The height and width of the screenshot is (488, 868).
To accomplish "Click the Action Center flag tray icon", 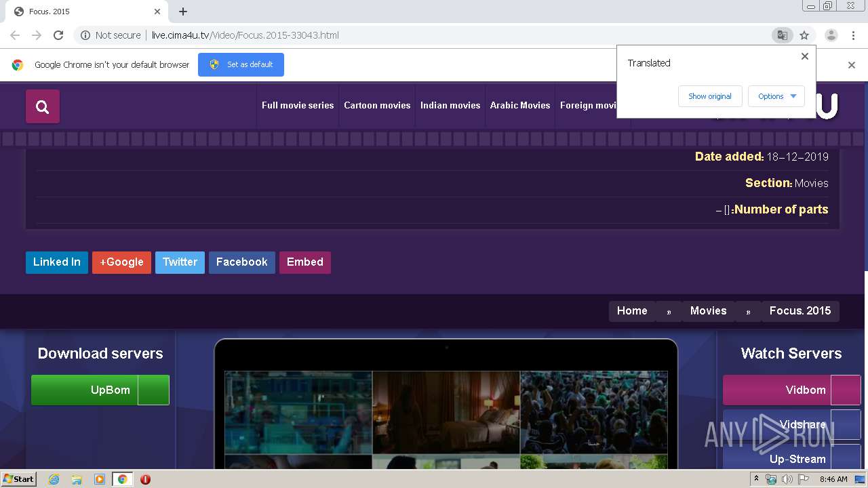I will point(804,479).
